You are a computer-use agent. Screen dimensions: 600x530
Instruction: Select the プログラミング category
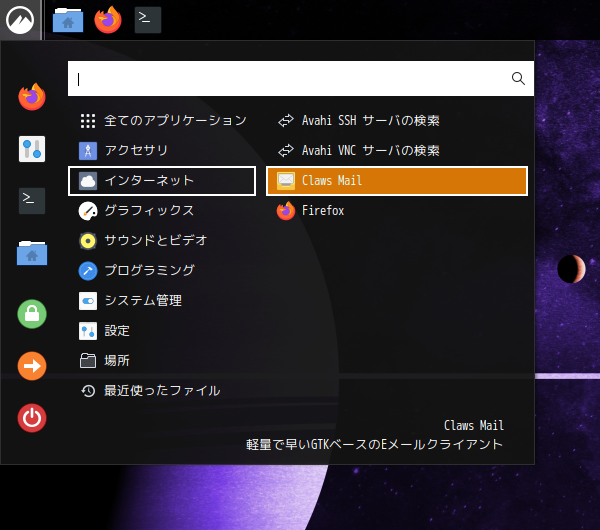pyautogui.click(x=162, y=271)
